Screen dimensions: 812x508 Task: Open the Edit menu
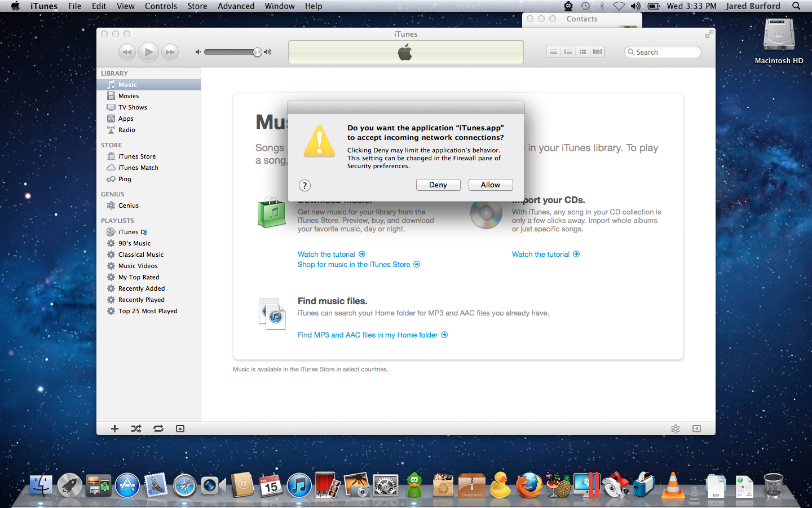[x=99, y=6]
